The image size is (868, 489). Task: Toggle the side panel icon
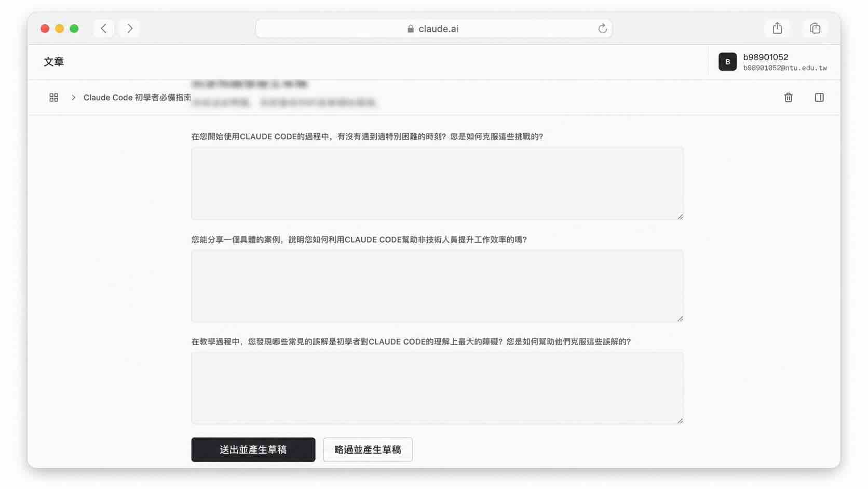819,97
